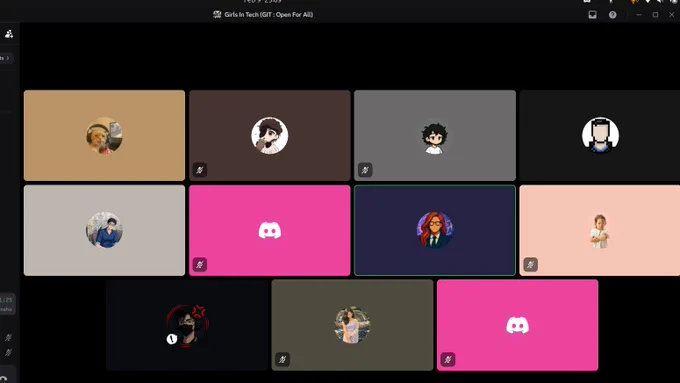Select the dark tile with masked angry avatar
680x383 pixels.
[x=187, y=325]
